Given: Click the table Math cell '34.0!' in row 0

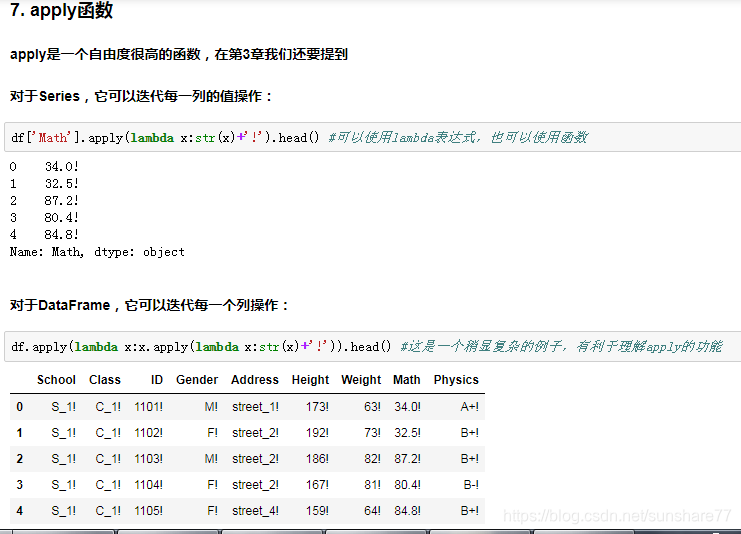Looking at the screenshot, I should pos(407,407).
